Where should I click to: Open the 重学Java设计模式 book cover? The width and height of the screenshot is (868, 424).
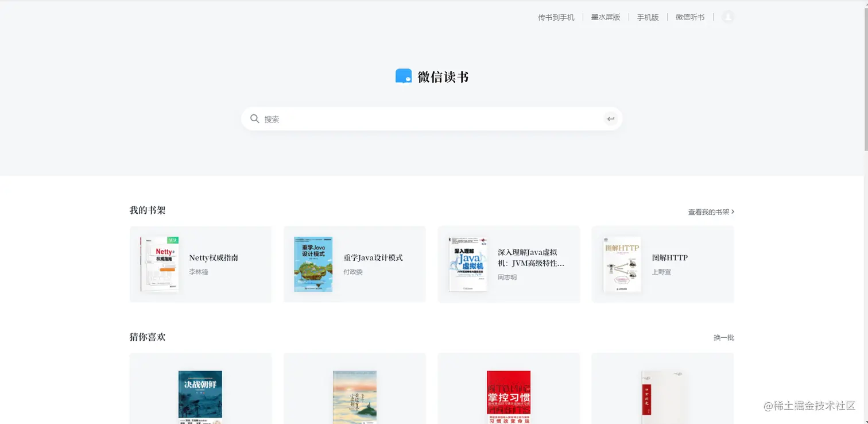pos(313,264)
